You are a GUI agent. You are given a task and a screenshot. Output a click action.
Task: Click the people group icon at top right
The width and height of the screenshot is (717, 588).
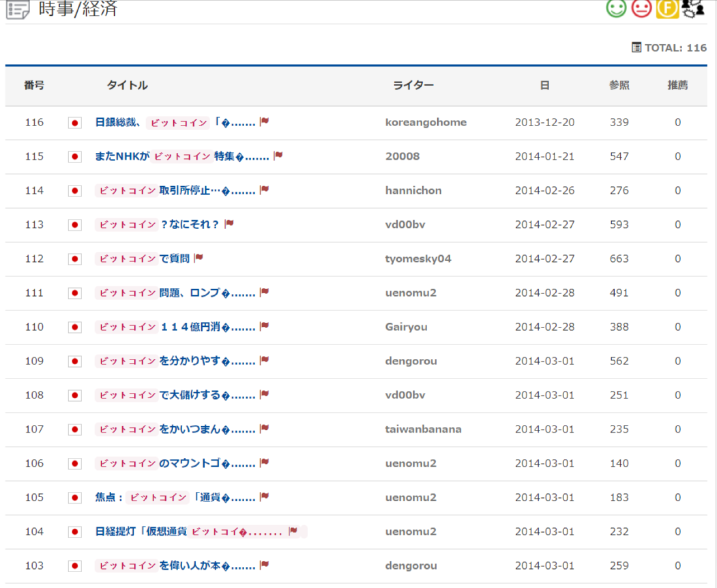tap(693, 7)
